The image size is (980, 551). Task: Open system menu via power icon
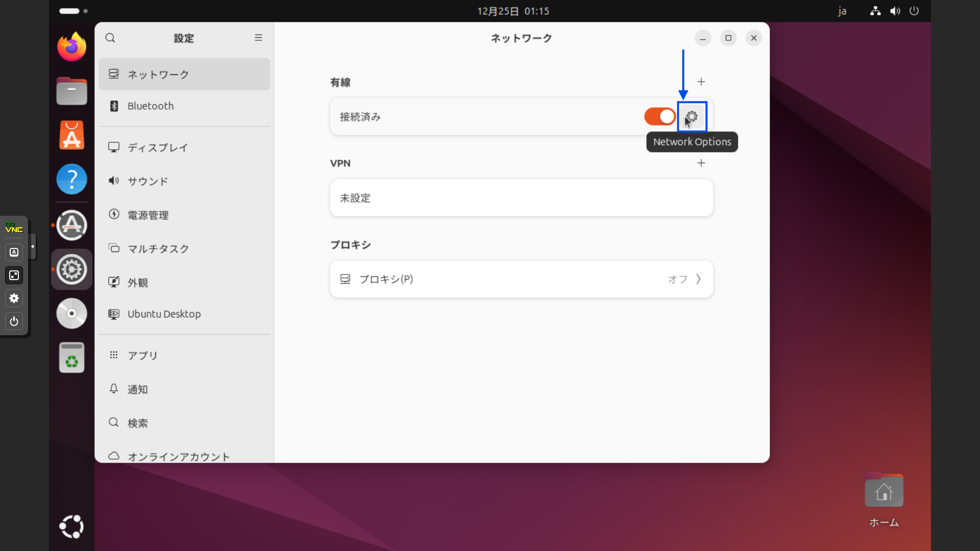point(914,11)
